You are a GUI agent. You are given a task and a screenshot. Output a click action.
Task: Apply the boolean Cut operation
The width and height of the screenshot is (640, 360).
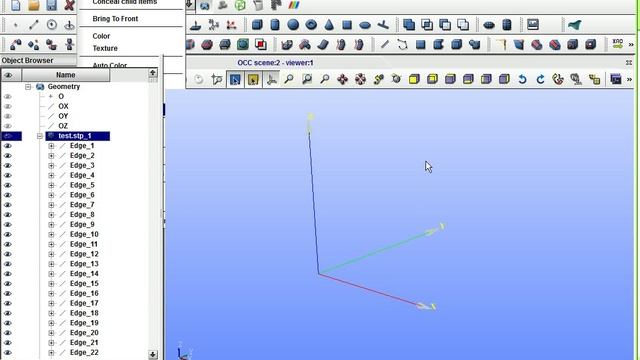click(445, 25)
